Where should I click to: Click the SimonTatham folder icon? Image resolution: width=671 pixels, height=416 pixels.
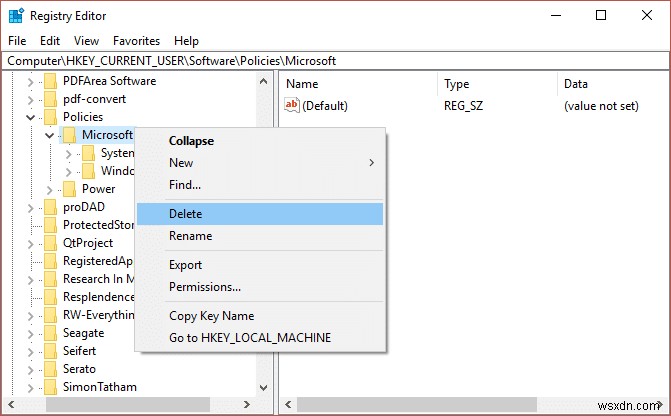(50, 386)
